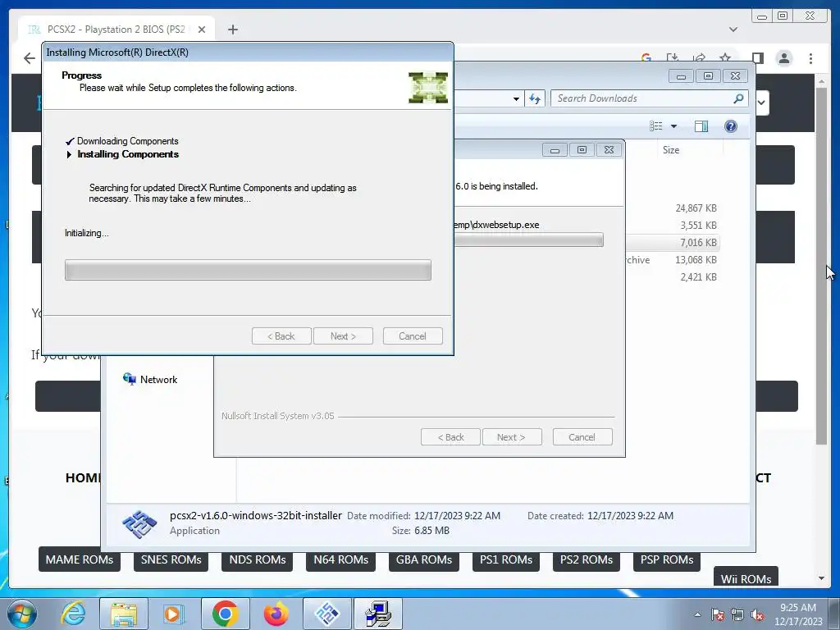Click the Chrome page vertical scrollbar thumb
The width and height of the screenshot is (840, 630).
point(821,267)
